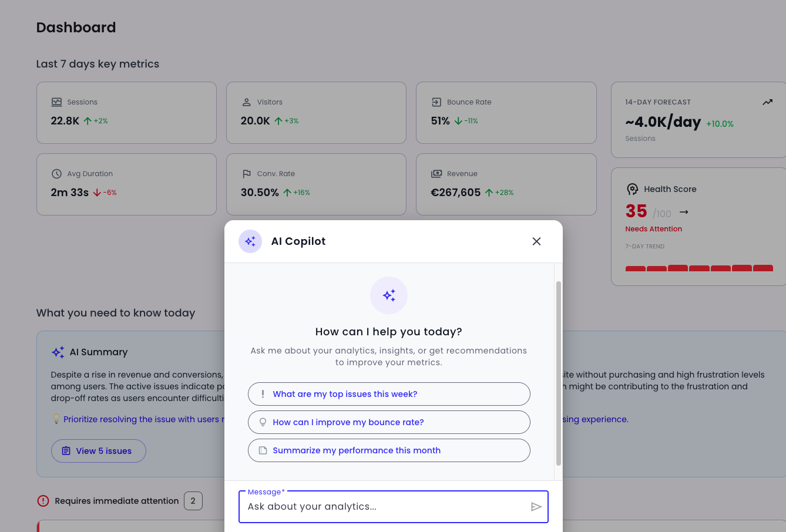Click the Avg Duration clock icon
This screenshot has width=786, height=532.
[56, 174]
